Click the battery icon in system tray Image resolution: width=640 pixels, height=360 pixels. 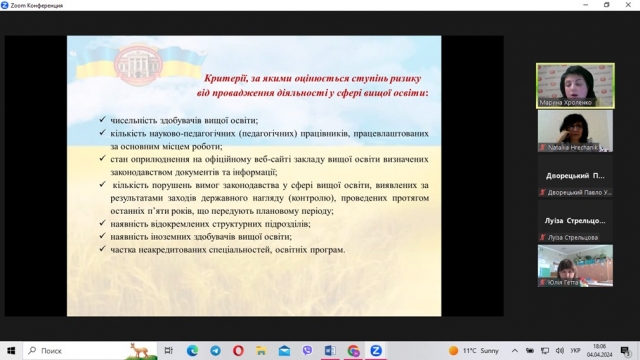pyautogui.click(x=530, y=351)
